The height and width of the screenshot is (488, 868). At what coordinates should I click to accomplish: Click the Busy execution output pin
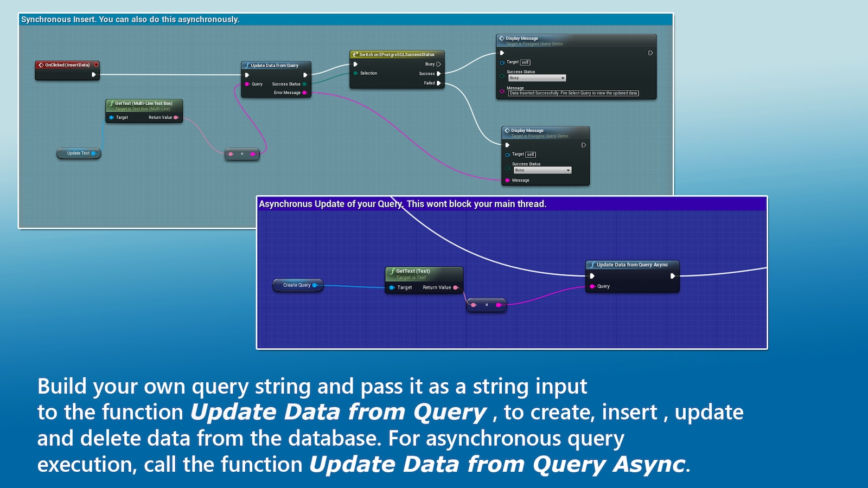point(438,64)
